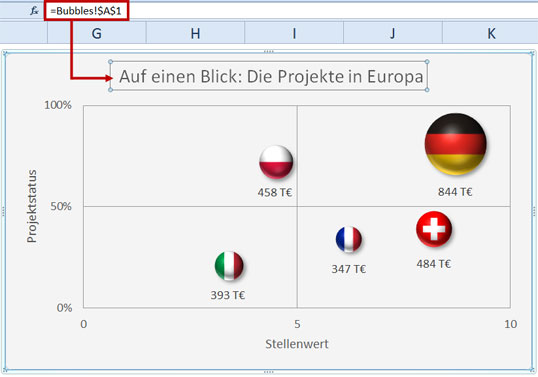Select the 347 T€ data label
538x377 pixels.
point(349,269)
